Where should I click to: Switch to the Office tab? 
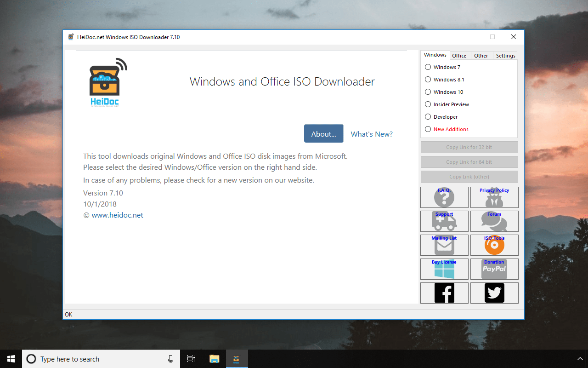click(x=459, y=56)
